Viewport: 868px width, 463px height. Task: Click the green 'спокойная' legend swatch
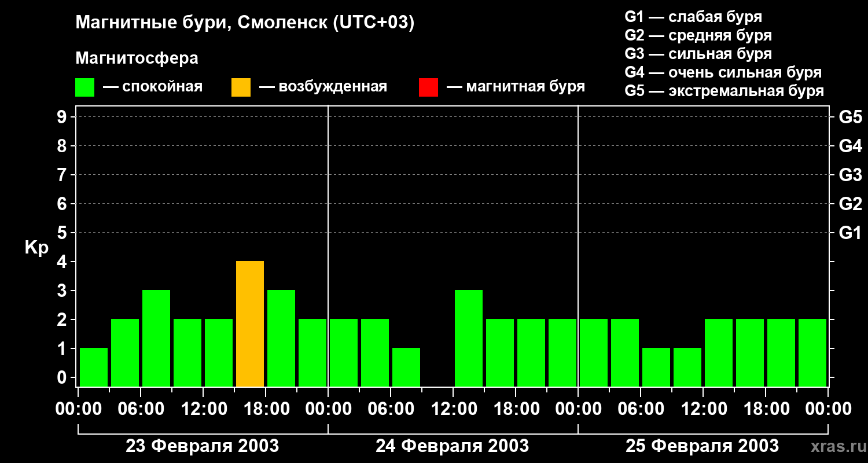(x=84, y=87)
